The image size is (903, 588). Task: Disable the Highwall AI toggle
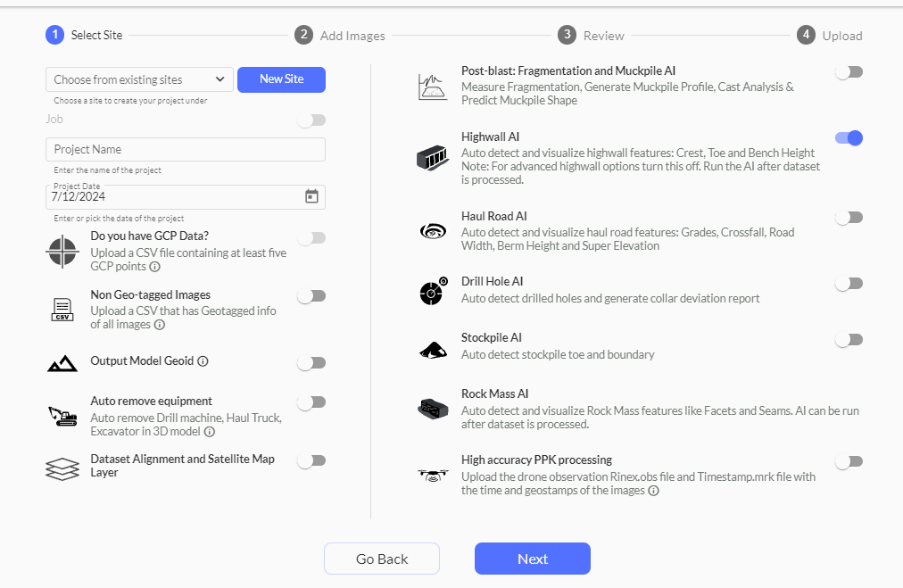[849, 138]
